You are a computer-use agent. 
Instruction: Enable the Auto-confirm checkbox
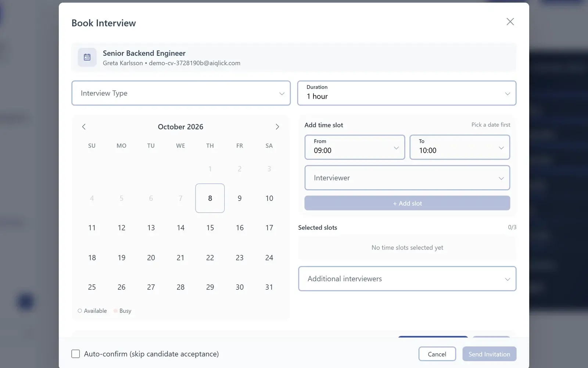pos(76,354)
